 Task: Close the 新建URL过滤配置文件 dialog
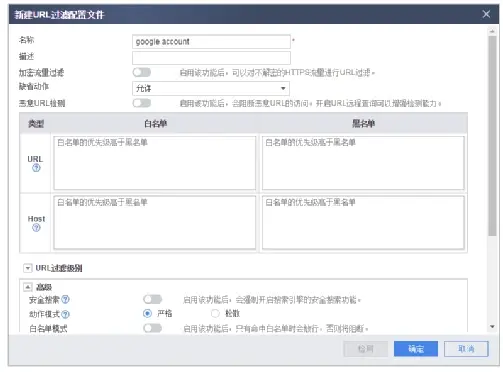click(486, 14)
